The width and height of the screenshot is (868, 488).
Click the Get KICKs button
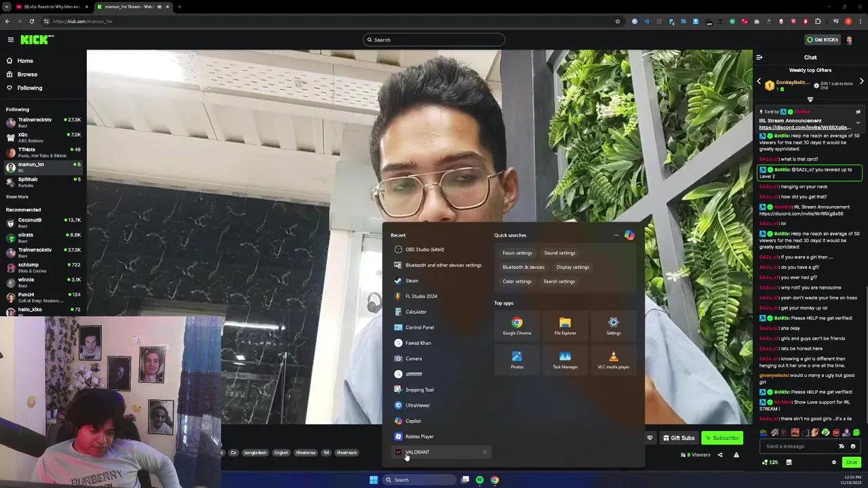tap(823, 40)
